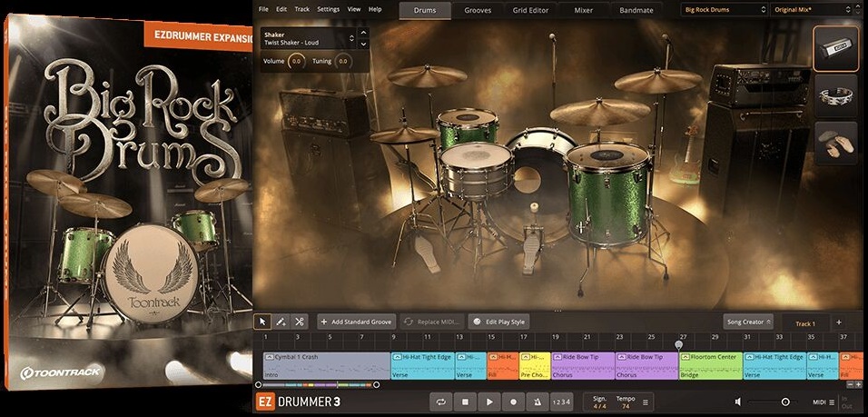Toggle the 1234 count-in button
This screenshot has height=417, width=868.
click(562, 402)
